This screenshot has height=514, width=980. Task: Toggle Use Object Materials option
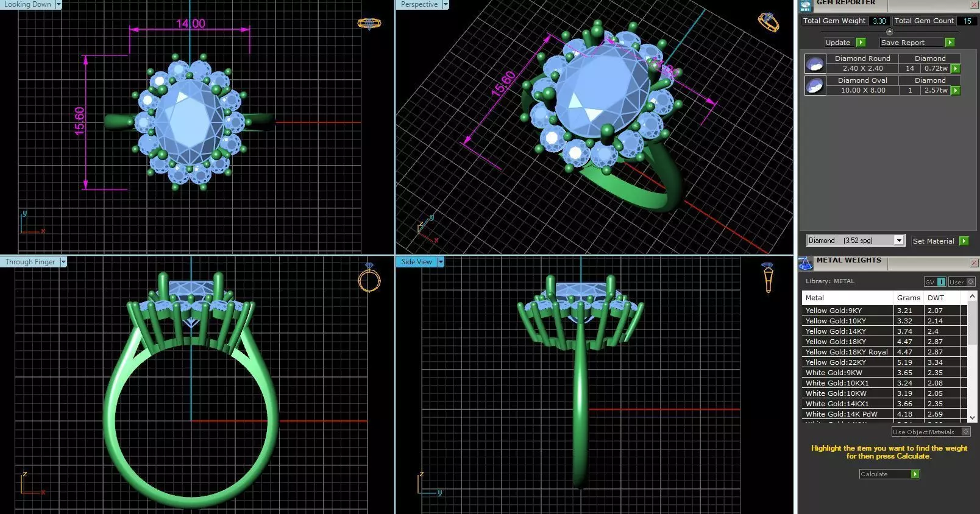click(931, 432)
